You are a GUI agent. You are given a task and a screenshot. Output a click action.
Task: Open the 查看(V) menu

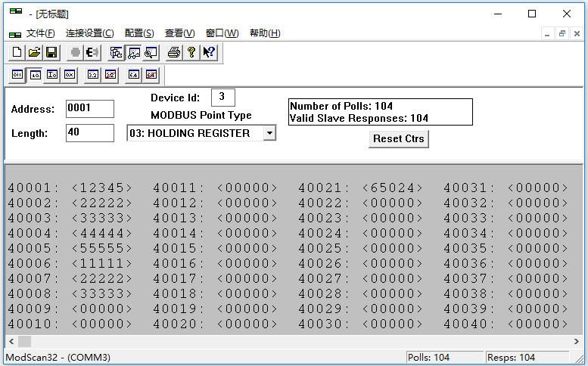179,33
